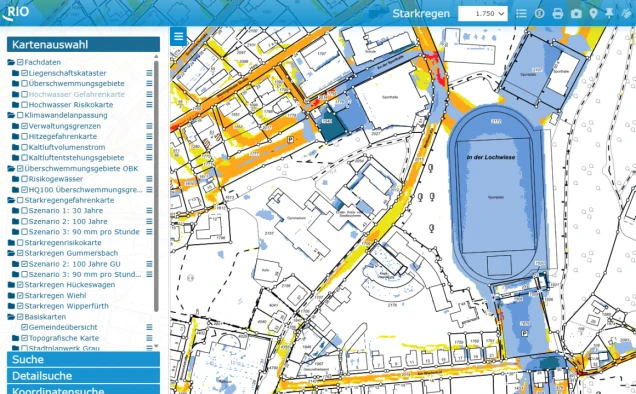This screenshot has height=394, width=636.
Task: Expand the Starkregenrisikokarte folder
Action: 11,243
